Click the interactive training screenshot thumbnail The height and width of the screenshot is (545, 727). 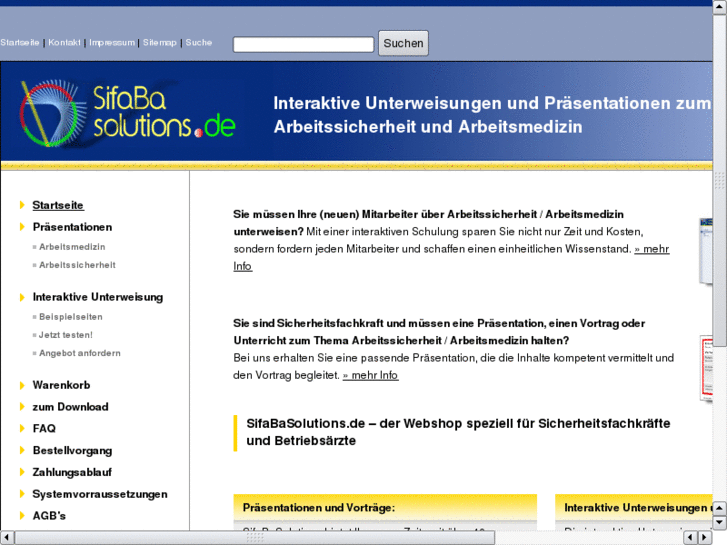click(706, 251)
